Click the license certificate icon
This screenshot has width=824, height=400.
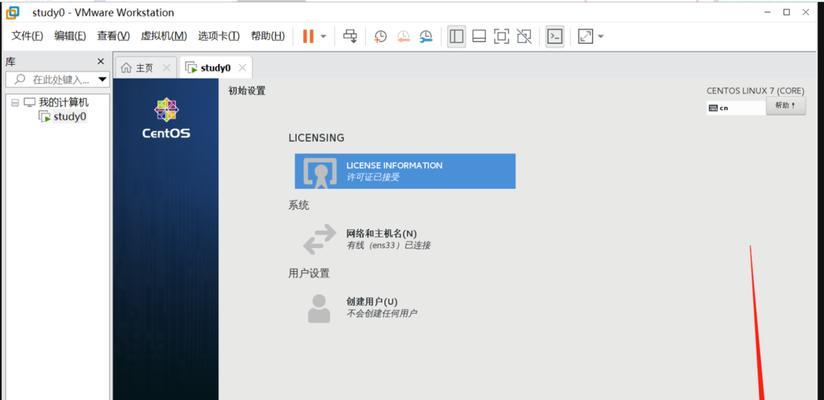tap(320, 172)
